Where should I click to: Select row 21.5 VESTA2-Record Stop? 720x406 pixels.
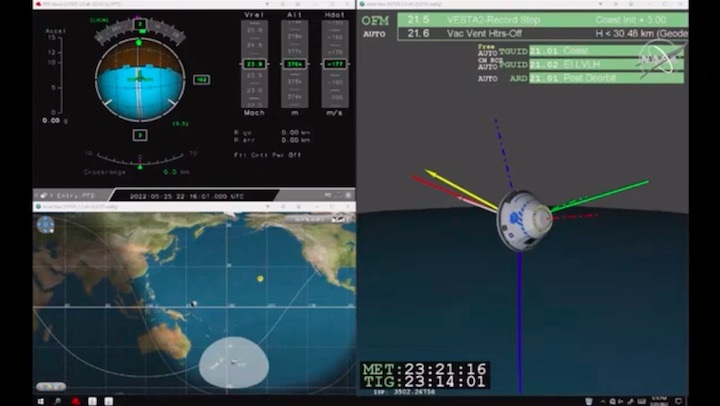(x=543, y=20)
